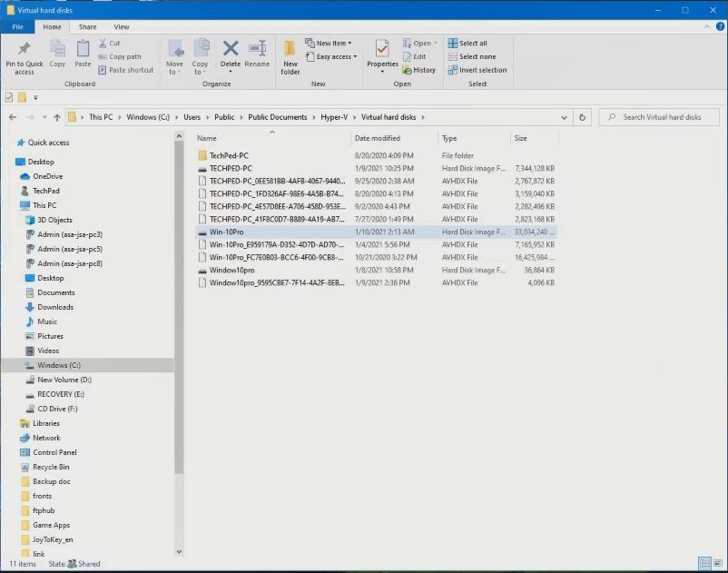Open Downloads in the navigation pane
Viewport: 728px width, 573px height.
click(x=55, y=307)
